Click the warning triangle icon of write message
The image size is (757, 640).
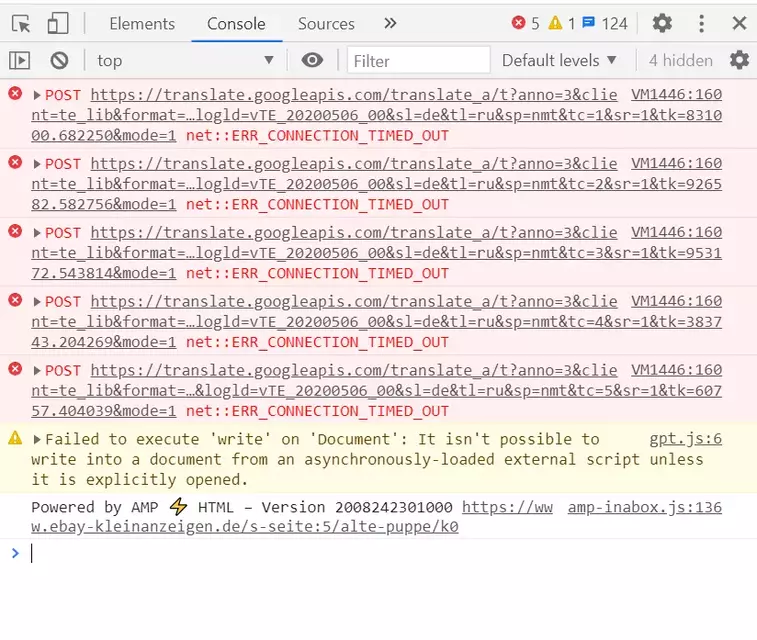pyautogui.click(x=15, y=438)
